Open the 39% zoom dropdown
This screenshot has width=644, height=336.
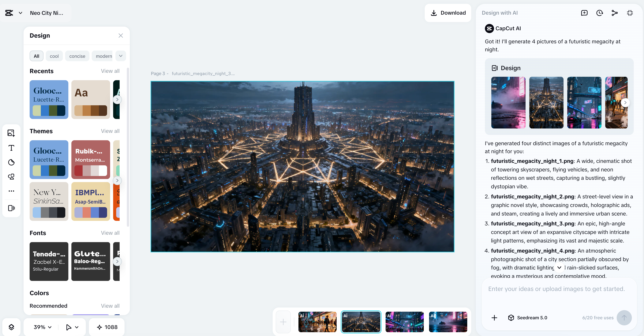(x=43, y=327)
